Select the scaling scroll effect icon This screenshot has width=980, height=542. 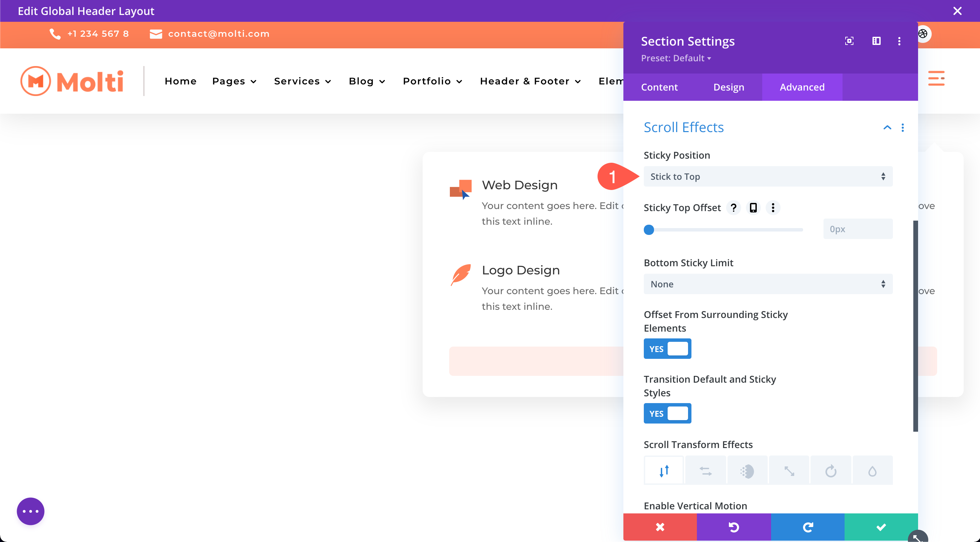click(x=789, y=471)
